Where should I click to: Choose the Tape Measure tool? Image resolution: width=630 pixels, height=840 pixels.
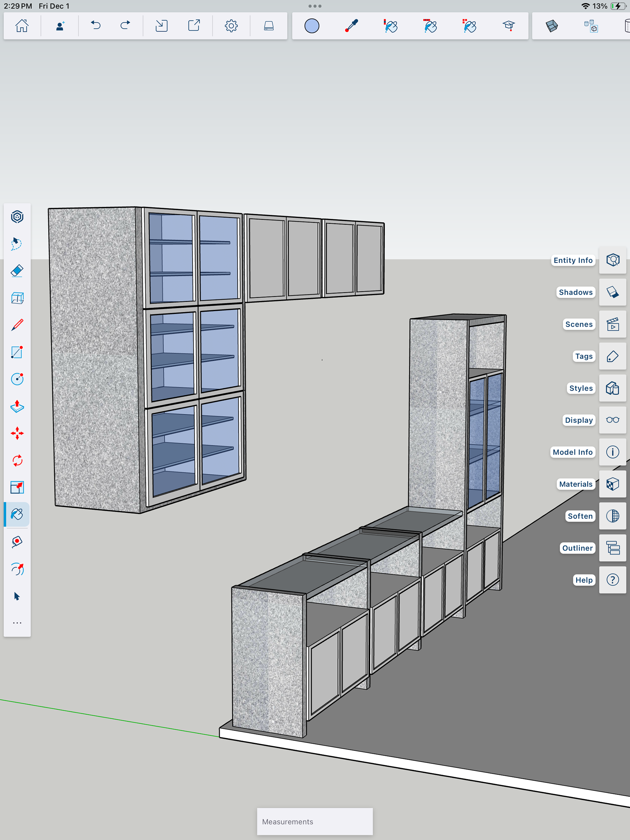(17, 542)
